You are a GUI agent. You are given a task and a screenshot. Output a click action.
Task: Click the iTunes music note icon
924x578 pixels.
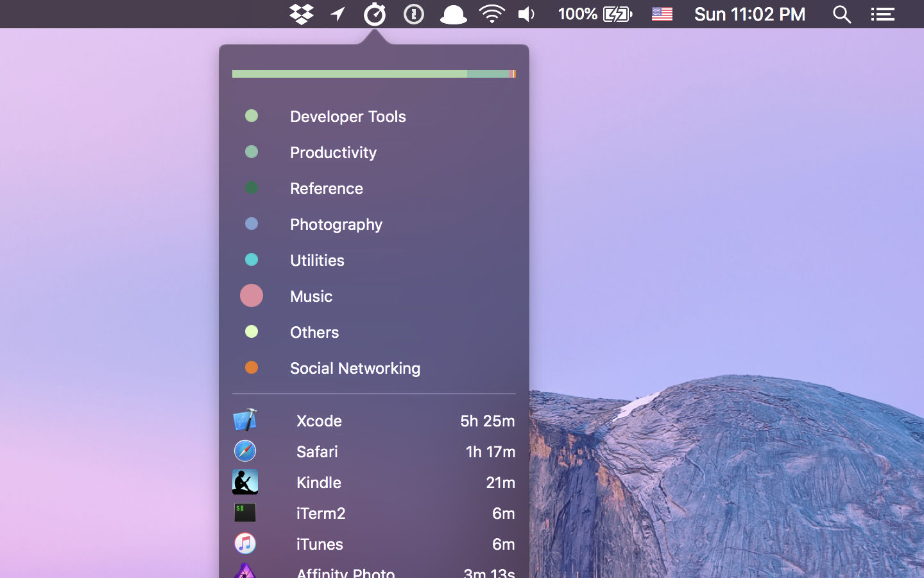[245, 543]
